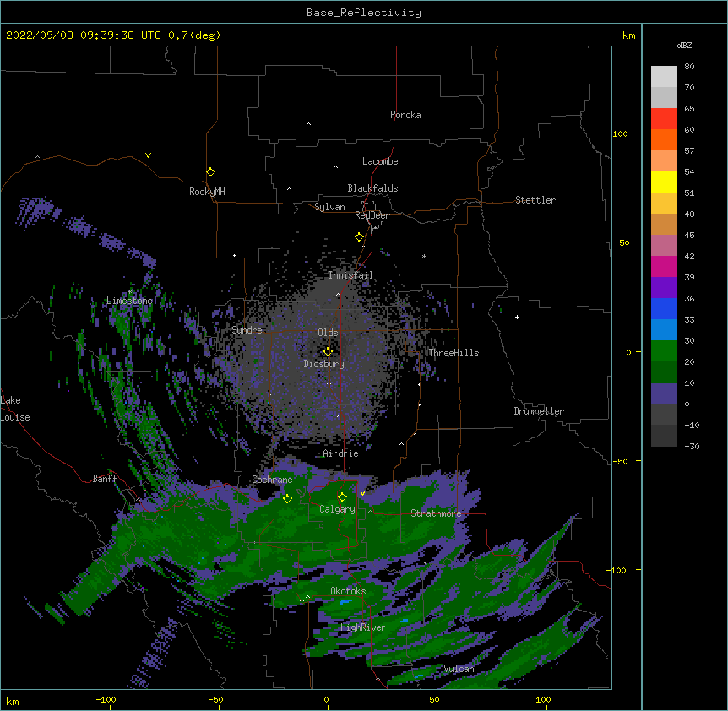Click the 80 value on the dBZ scale
The image size is (728, 711).
(x=689, y=67)
